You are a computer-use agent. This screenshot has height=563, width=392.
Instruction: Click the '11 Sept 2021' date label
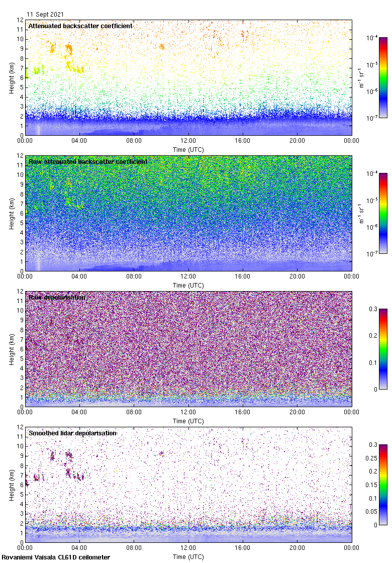point(45,15)
